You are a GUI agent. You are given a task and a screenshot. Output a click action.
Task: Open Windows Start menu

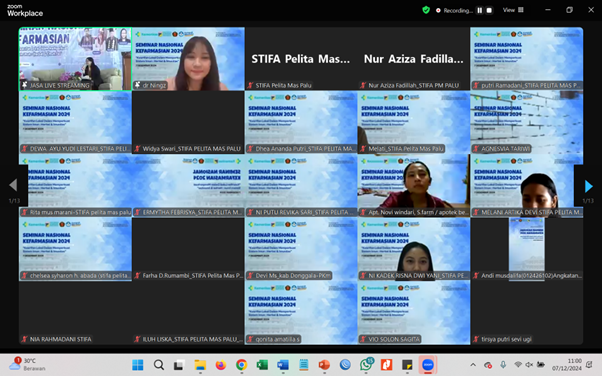tap(137, 364)
